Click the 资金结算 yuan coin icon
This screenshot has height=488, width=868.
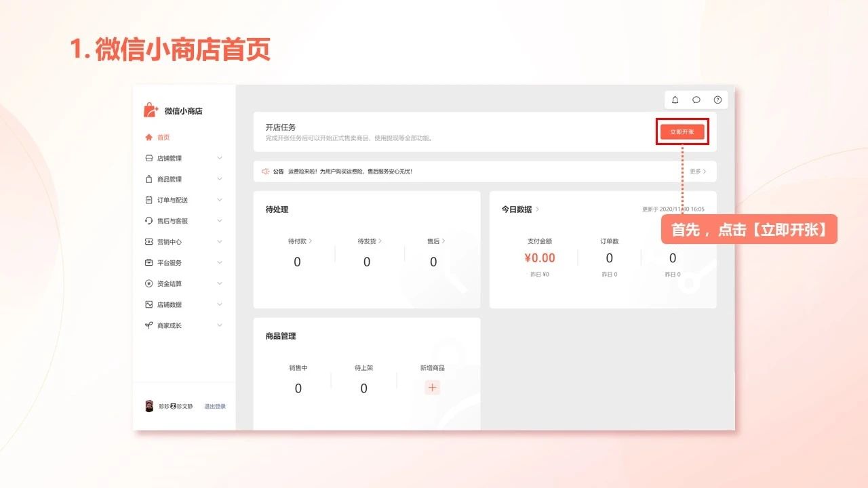click(149, 283)
